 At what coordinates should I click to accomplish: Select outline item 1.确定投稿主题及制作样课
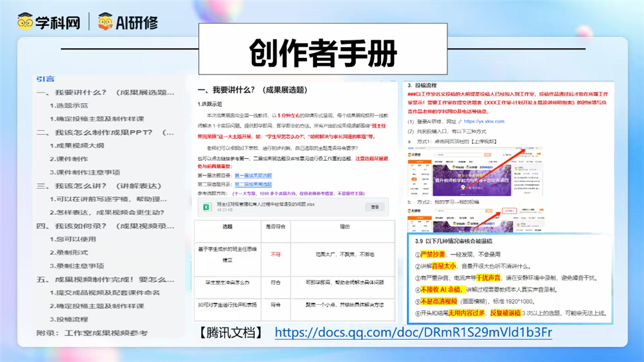point(97,119)
